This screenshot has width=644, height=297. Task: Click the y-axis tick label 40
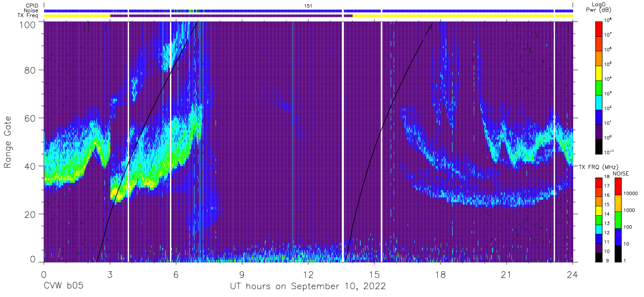pos(31,166)
